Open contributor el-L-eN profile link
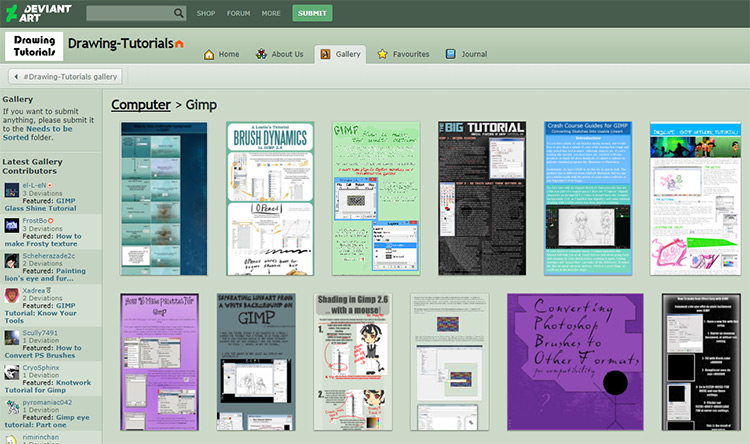 point(34,185)
